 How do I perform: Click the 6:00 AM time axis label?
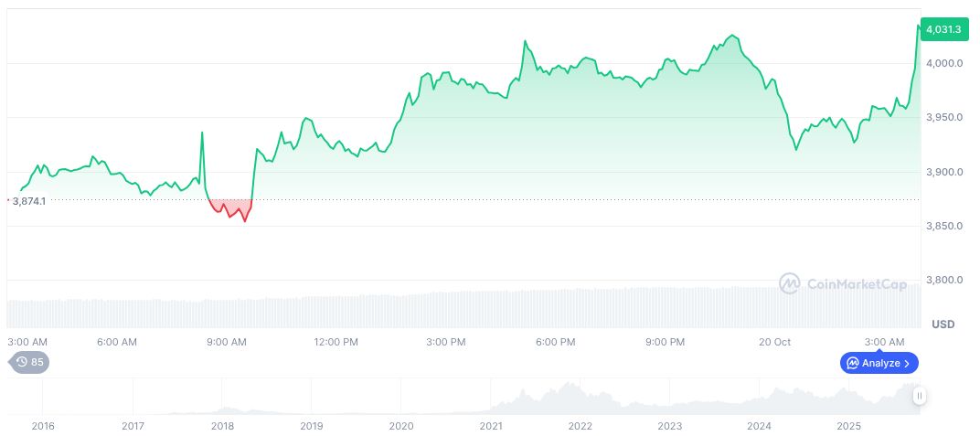tap(117, 342)
